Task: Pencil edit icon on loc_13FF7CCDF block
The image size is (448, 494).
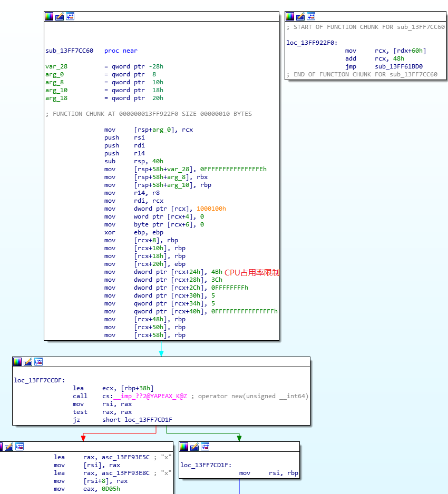Action: [x=28, y=362]
